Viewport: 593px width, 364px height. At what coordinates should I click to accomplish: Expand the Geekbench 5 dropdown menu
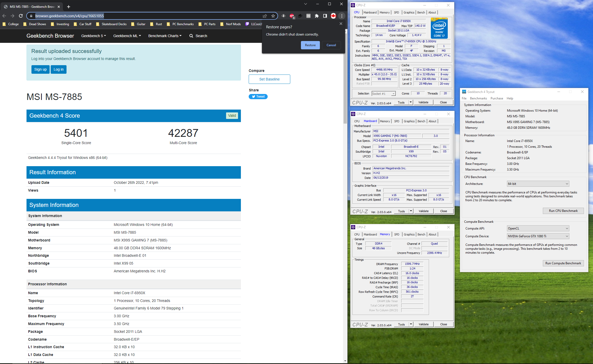(x=94, y=36)
